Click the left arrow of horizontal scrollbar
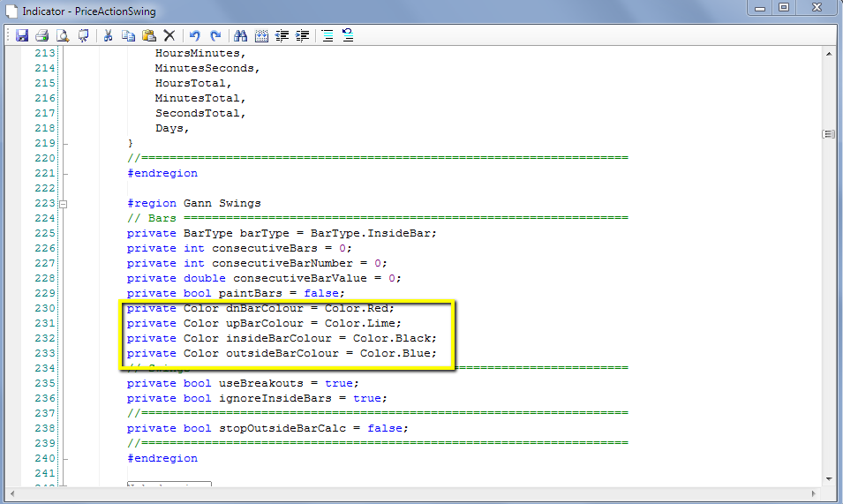The width and height of the screenshot is (843, 504). click(x=12, y=493)
